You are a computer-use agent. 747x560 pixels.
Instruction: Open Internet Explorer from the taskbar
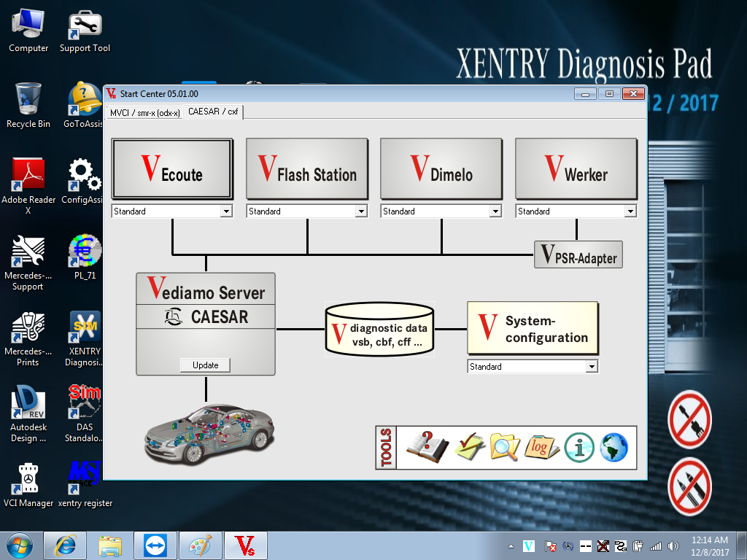pos(65,545)
